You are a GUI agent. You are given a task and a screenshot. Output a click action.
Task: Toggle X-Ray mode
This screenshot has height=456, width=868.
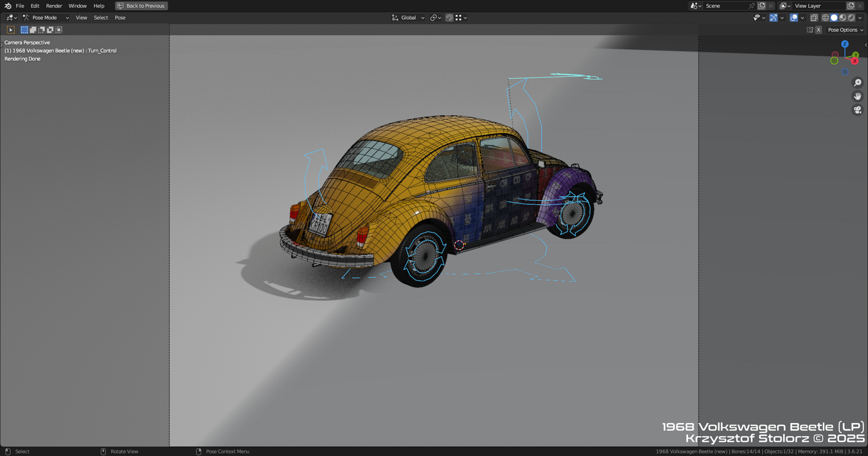pyautogui.click(x=814, y=18)
